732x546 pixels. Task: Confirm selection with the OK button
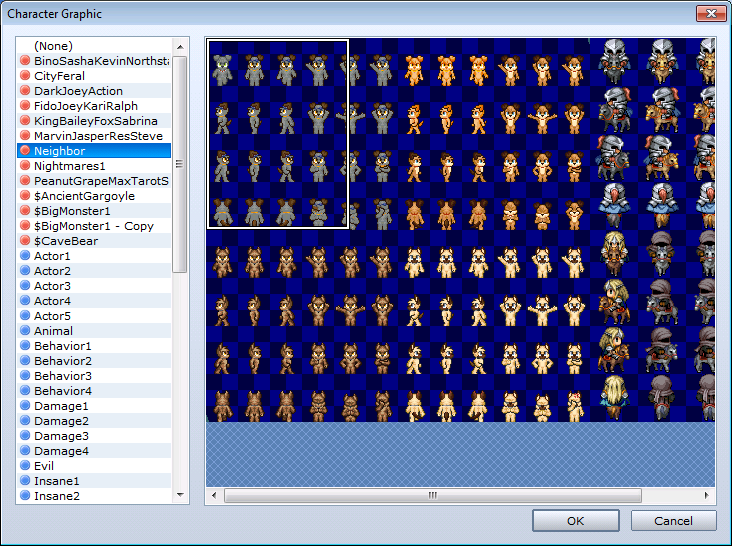pos(576,521)
